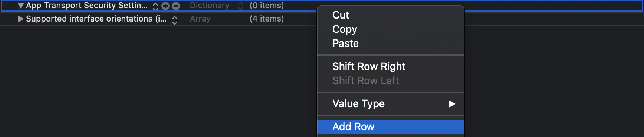Select the App Transport Security Settings key
The height and width of the screenshot is (137, 644).
coord(86,6)
